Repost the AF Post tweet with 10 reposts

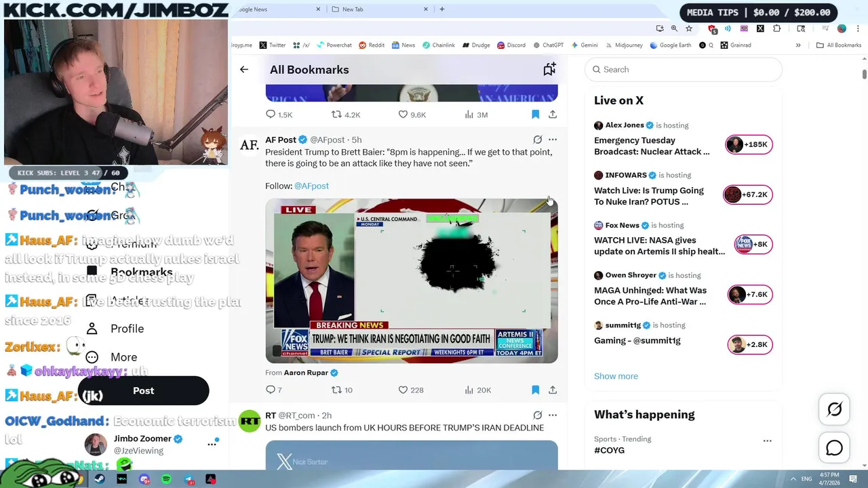click(x=342, y=390)
